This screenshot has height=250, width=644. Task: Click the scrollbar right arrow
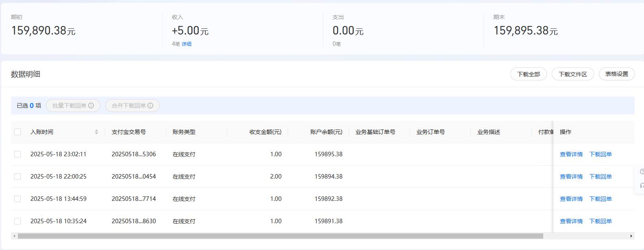pyautogui.click(x=631, y=236)
